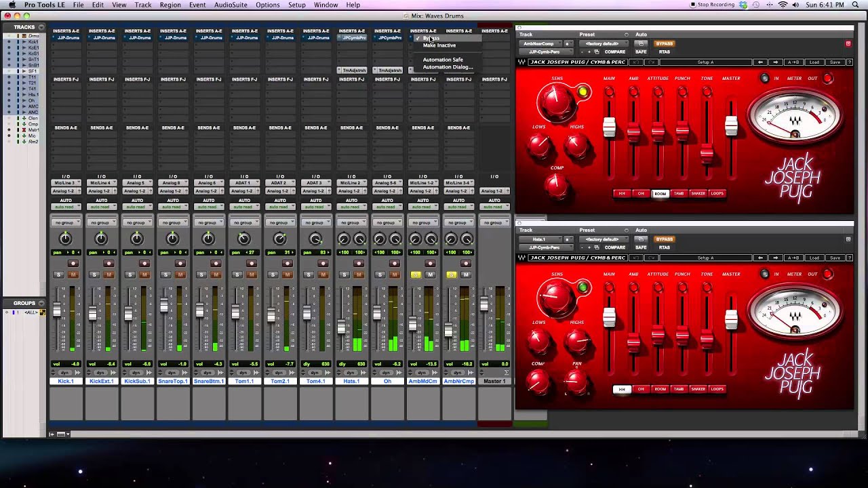Viewport: 868px width, 488px height.
Task: Record-enable the Oh track
Action: pyautogui.click(x=395, y=264)
